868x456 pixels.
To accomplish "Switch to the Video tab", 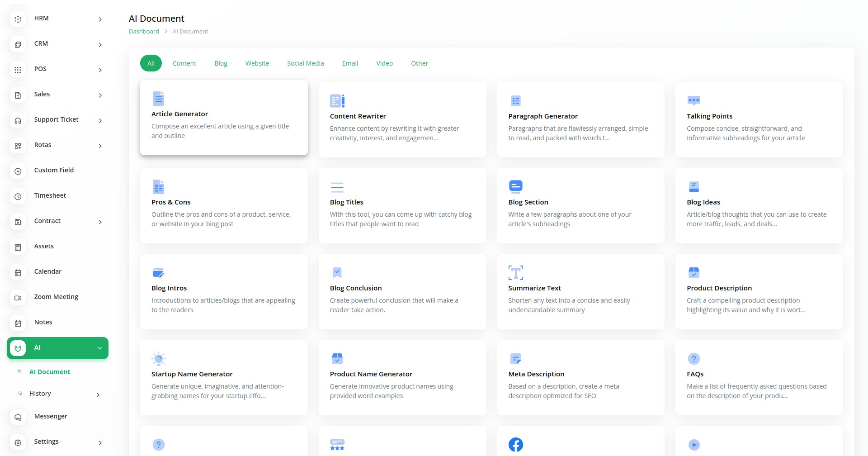I will tap(385, 63).
